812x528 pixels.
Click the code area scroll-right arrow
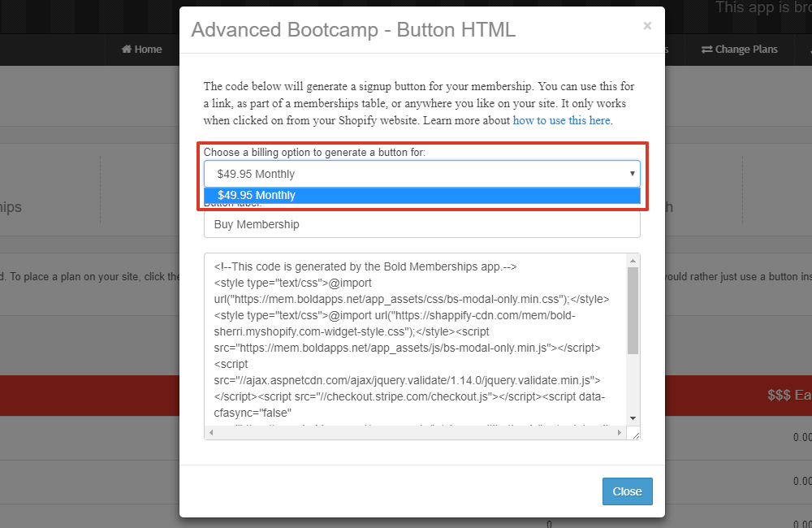pyautogui.click(x=620, y=432)
